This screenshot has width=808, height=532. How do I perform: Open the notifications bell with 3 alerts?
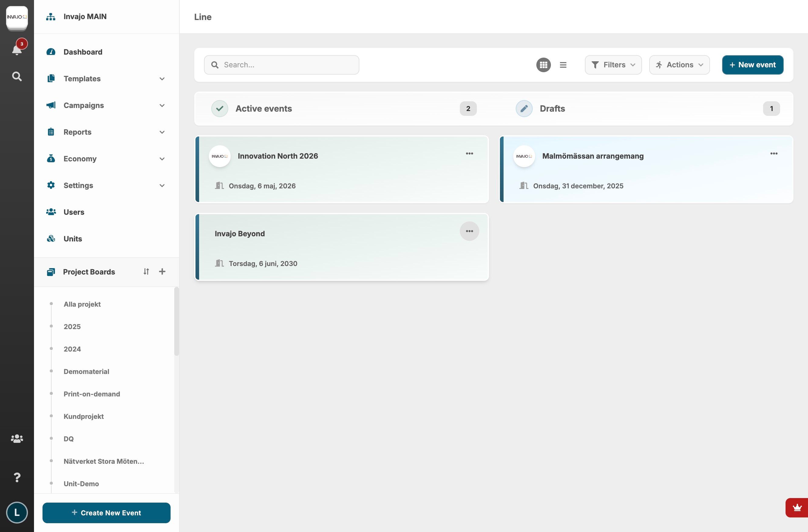(17, 49)
